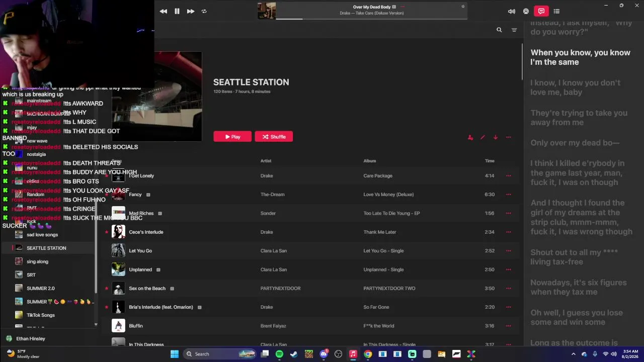Skip forward to the next track

[x=191, y=11]
